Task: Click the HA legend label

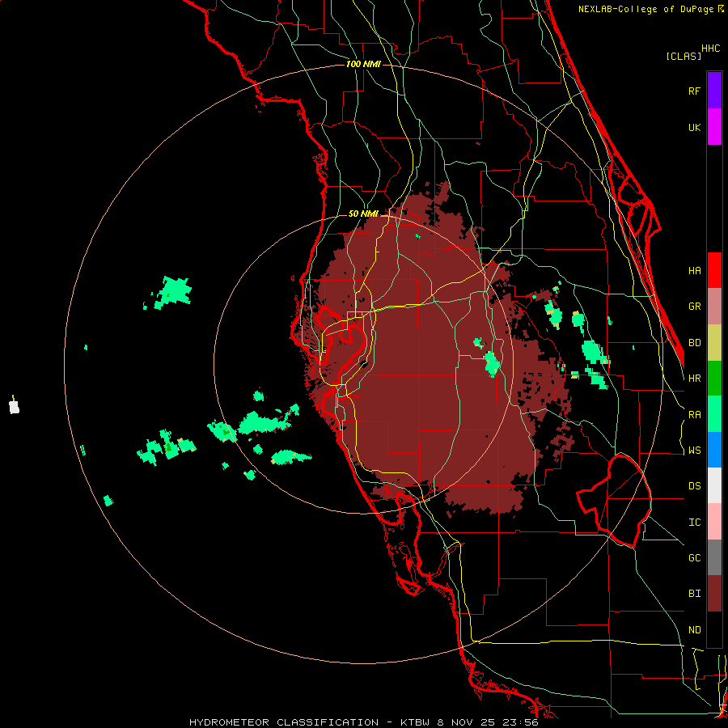Action: [x=694, y=270]
